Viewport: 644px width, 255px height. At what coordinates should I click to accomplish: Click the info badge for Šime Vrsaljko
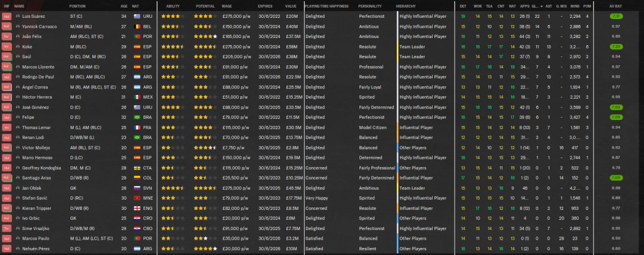(x=7, y=228)
